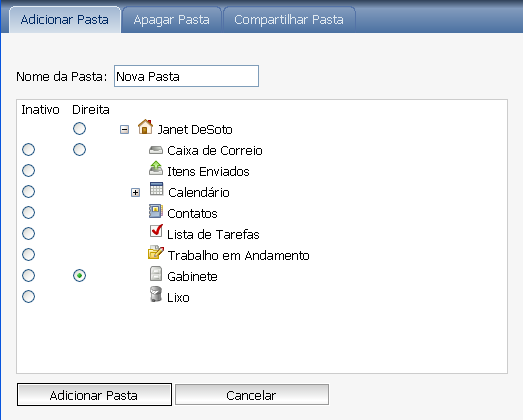Image resolution: width=523 pixels, height=420 pixels.
Task: Click the Trabalho em Andamento folder icon
Action: [x=156, y=253]
